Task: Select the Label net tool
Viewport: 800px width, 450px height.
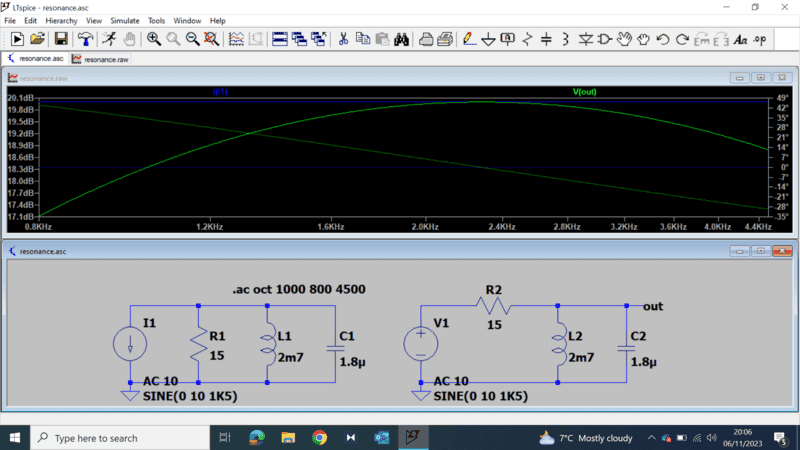Action: tap(508, 39)
